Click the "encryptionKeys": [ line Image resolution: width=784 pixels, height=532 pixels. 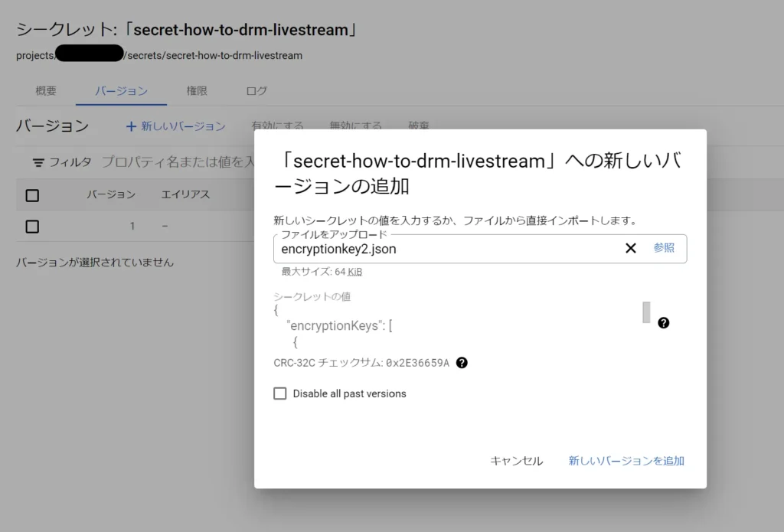point(339,325)
